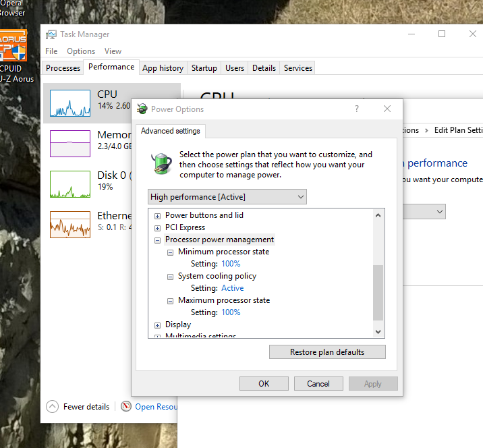Open the File menu in Task Manager
Viewport: 483px width, 448px height.
tap(51, 51)
